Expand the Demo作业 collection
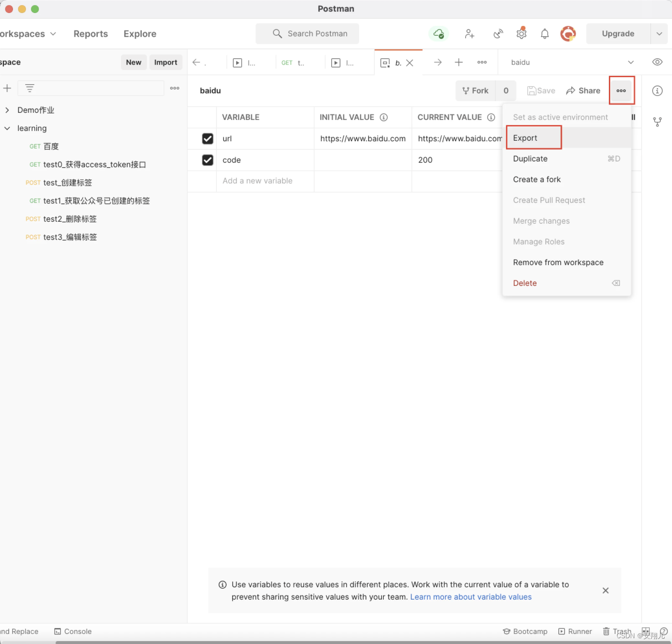 [x=7, y=110]
